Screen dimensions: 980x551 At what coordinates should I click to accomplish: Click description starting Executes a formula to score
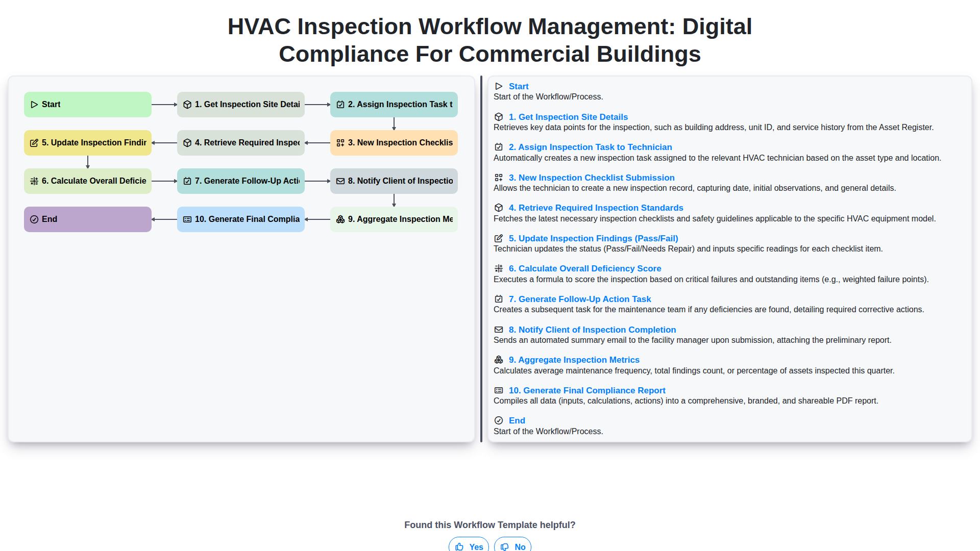pos(711,280)
